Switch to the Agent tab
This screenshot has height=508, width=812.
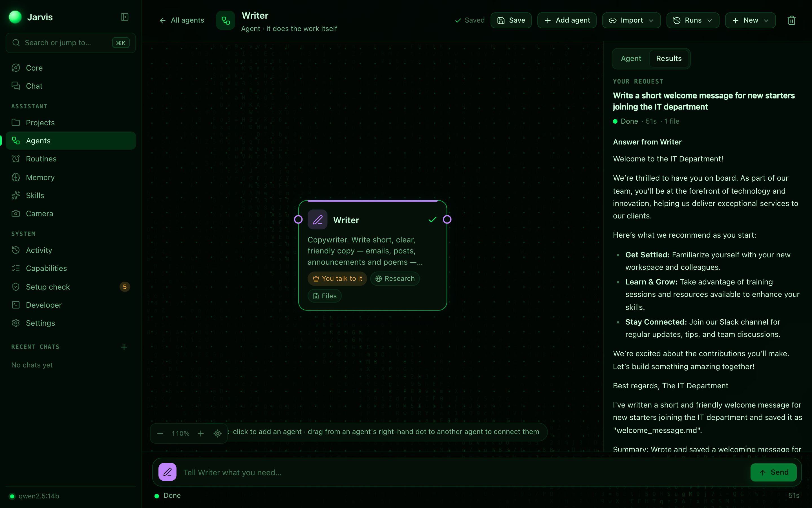[x=631, y=58]
